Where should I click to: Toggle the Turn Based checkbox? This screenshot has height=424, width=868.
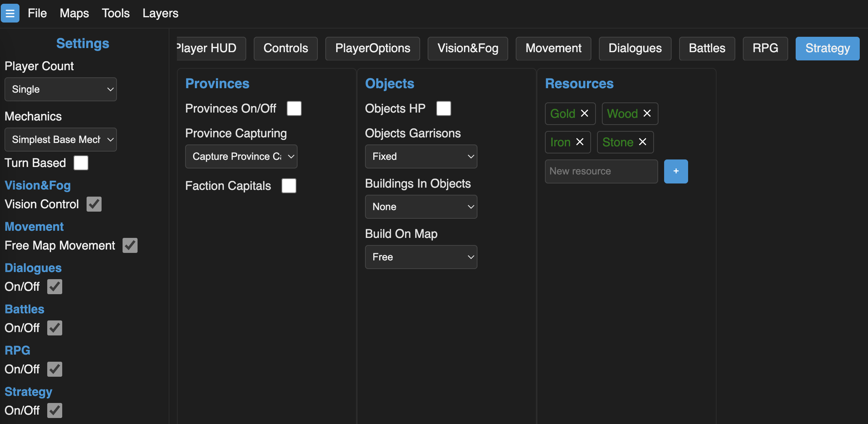coord(81,163)
